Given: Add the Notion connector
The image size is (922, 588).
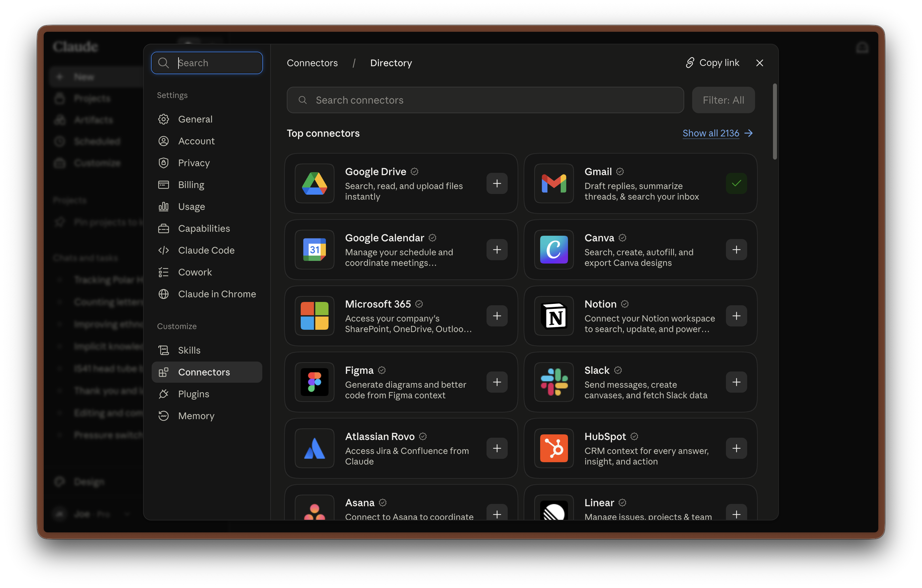Looking at the screenshot, I should coord(736,316).
